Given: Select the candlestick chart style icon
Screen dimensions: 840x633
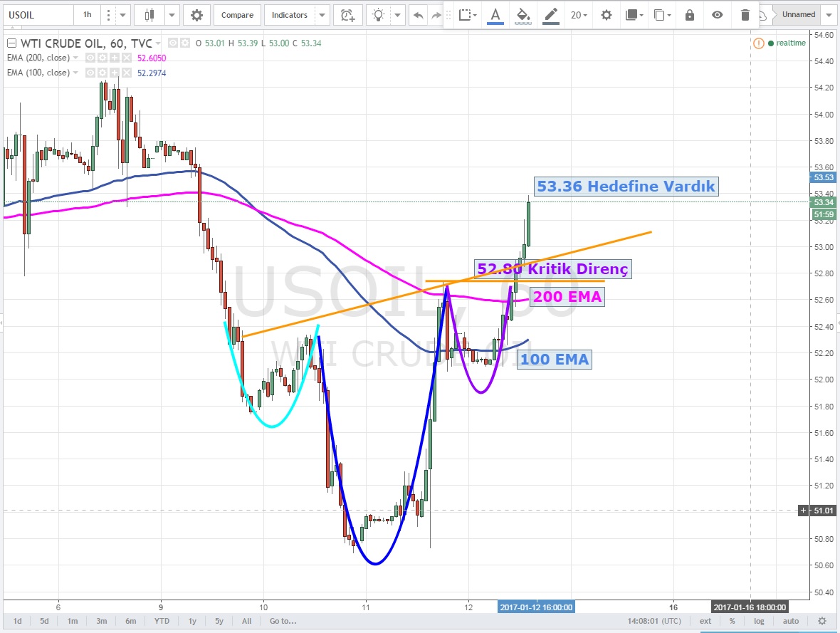Looking at the screenshot, I should [x=149, y=14].
